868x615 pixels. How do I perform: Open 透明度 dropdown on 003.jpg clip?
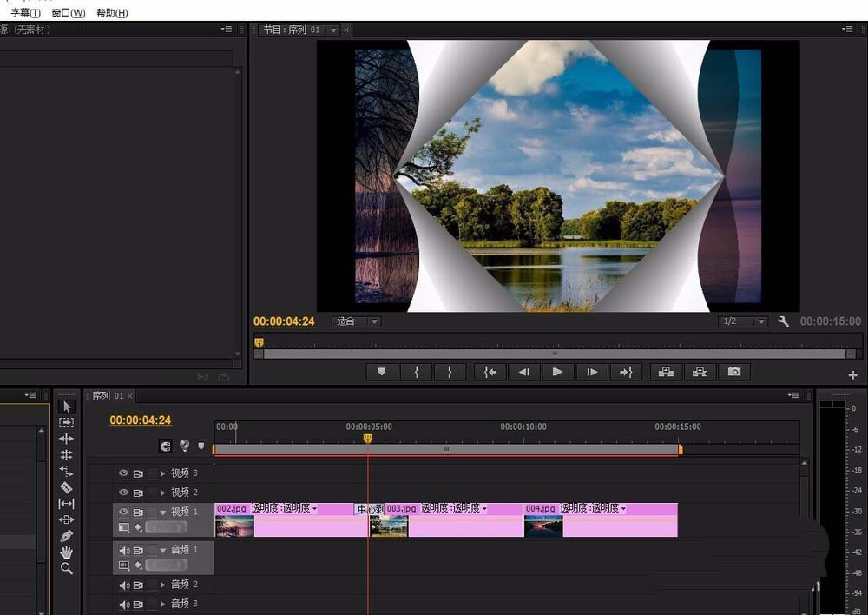(484, 508)
